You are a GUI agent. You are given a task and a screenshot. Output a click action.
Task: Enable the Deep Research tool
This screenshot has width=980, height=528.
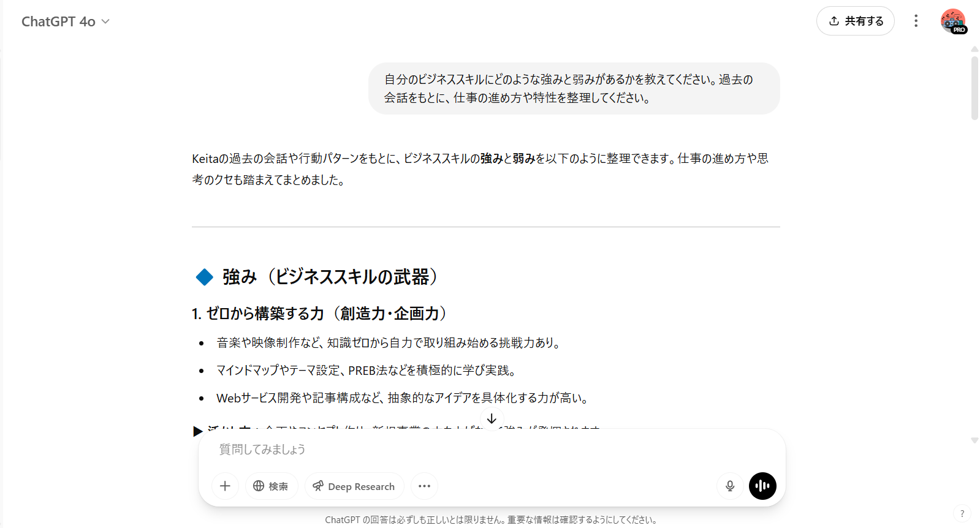point(354,486)
